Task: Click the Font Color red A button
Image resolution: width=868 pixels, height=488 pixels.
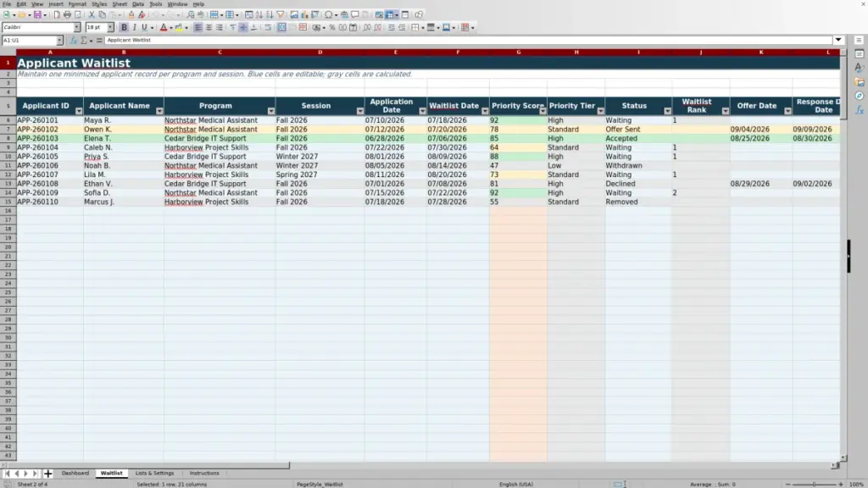Action: pos(164,28)
